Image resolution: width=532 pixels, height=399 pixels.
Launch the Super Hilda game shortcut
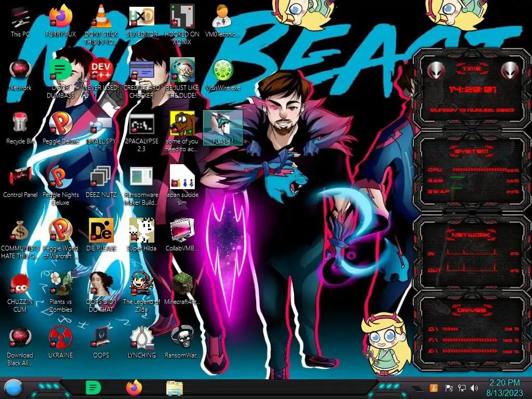(x=141, y=236)
